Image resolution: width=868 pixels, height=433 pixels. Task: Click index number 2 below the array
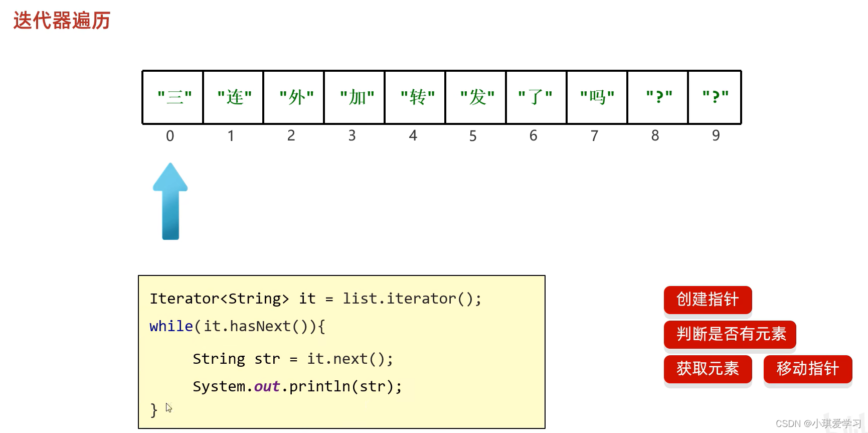[291, 135]
